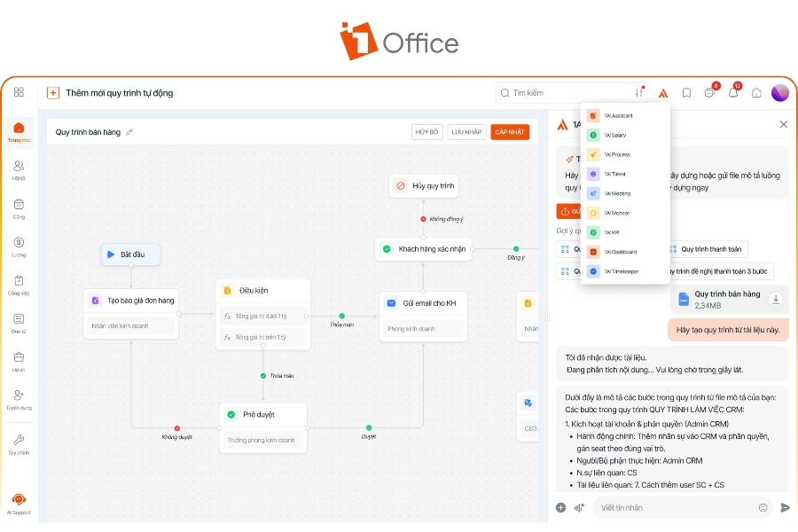Click the orange upload Gửi button
Screen dimensions: 798x532
click(x=569, y=211)
